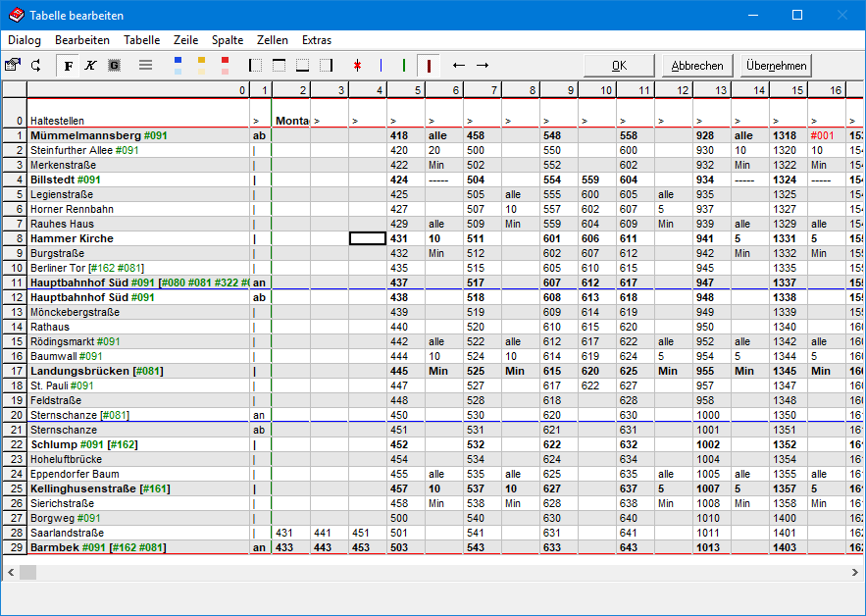
Task: Select the thick dark red line icon
Action: [429, 66]
